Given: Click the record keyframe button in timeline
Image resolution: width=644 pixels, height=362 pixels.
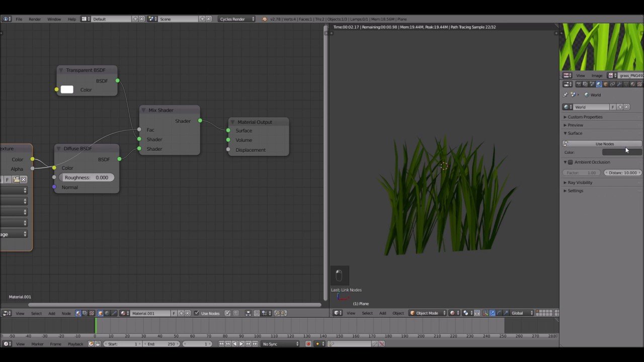Looking at the screenshot, I should point(308,344).
